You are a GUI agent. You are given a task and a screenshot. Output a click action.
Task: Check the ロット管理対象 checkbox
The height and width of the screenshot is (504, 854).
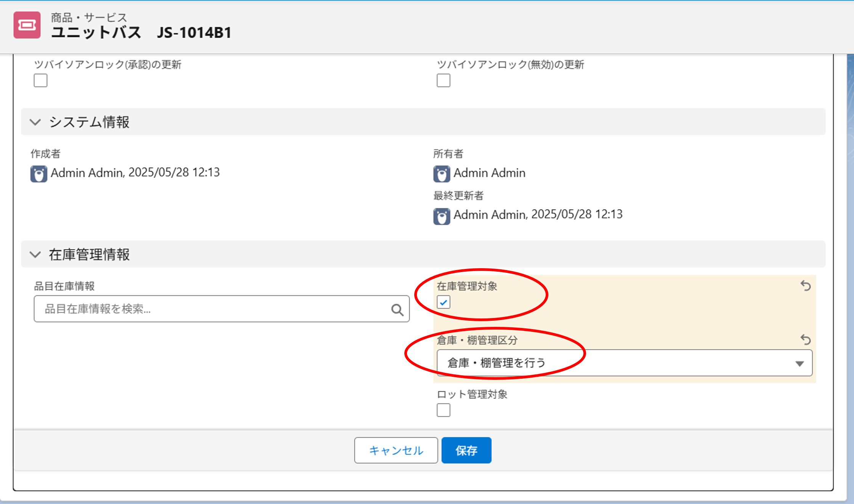[x=444, y=410]
